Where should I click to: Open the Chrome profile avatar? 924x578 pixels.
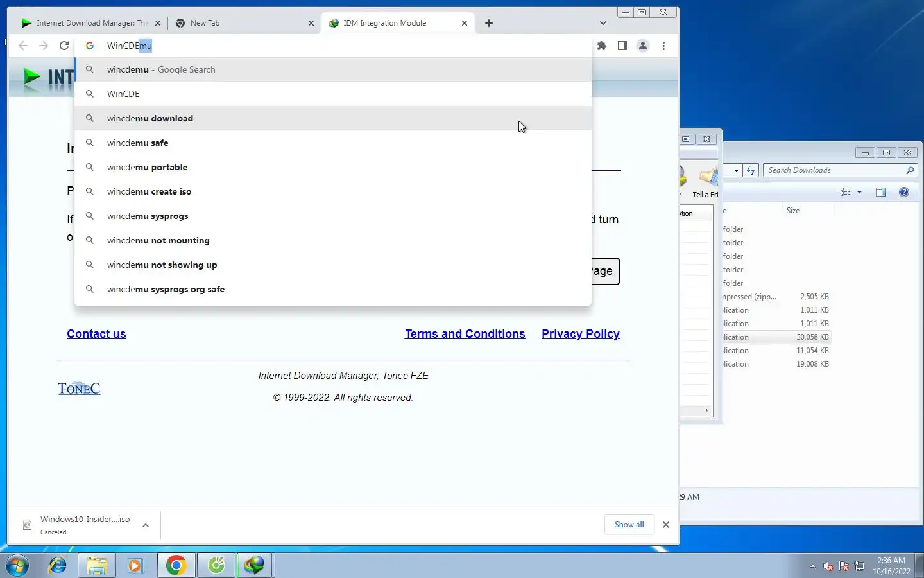[642, 46]
